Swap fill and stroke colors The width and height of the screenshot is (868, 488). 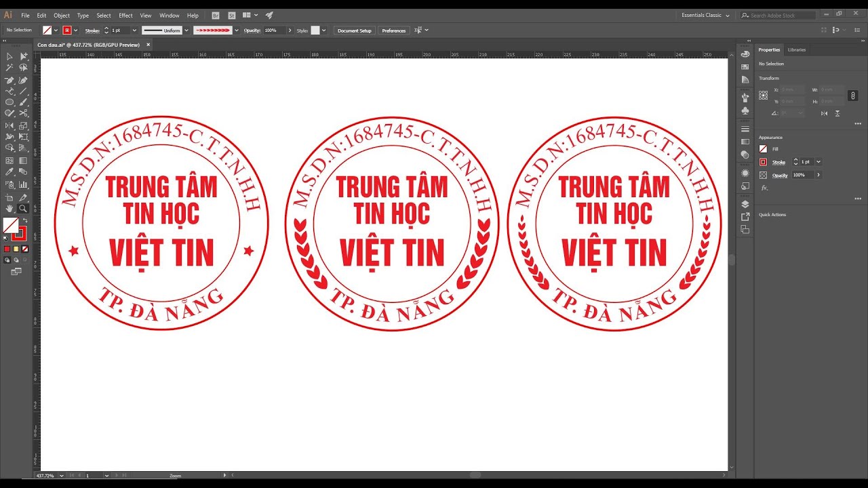(x=25, y=220)
